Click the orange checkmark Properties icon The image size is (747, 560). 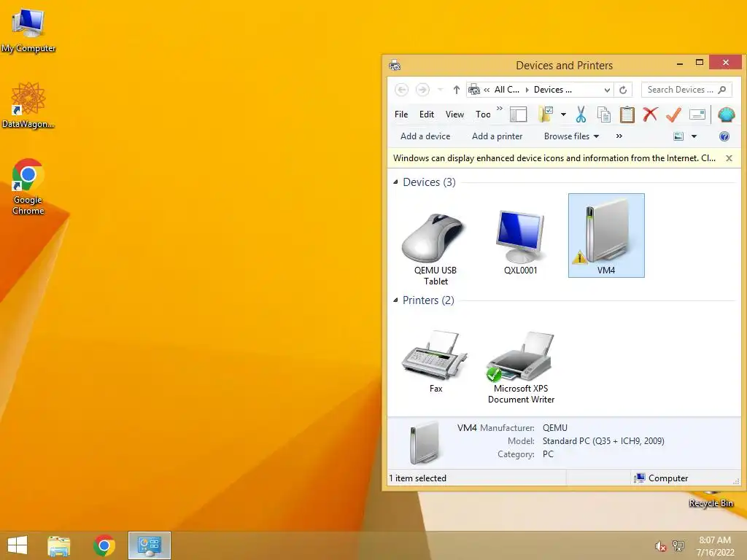[x=673, y=114]
